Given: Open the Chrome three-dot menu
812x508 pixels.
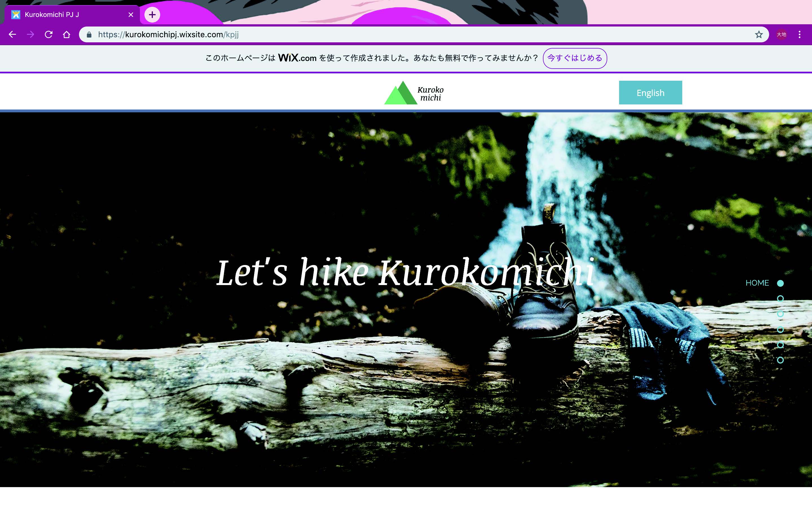Looking at the screenshot, I should 799,34.
